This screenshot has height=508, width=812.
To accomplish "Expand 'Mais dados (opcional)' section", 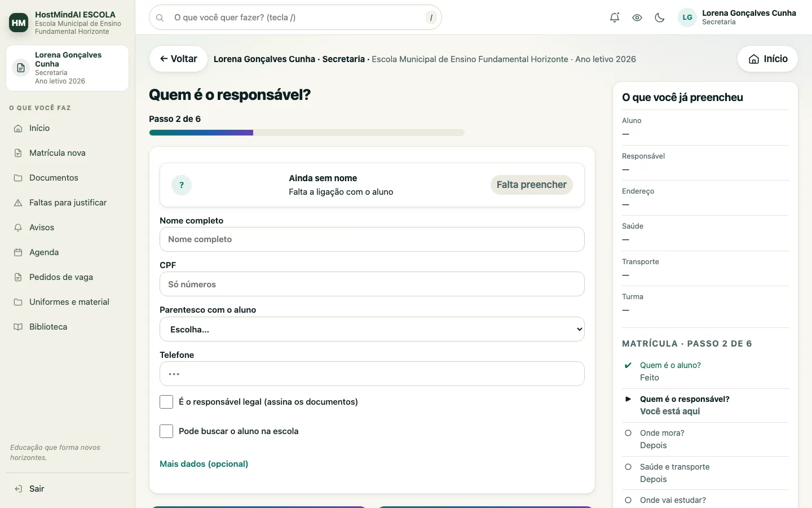I will tap(204, 464).
